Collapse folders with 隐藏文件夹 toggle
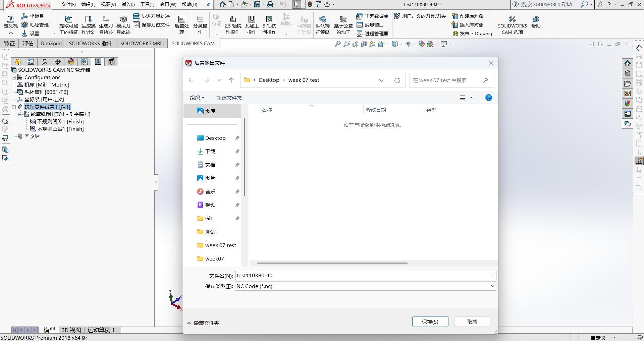The width and height of the screenshot is (644, 341). [203, 323]
